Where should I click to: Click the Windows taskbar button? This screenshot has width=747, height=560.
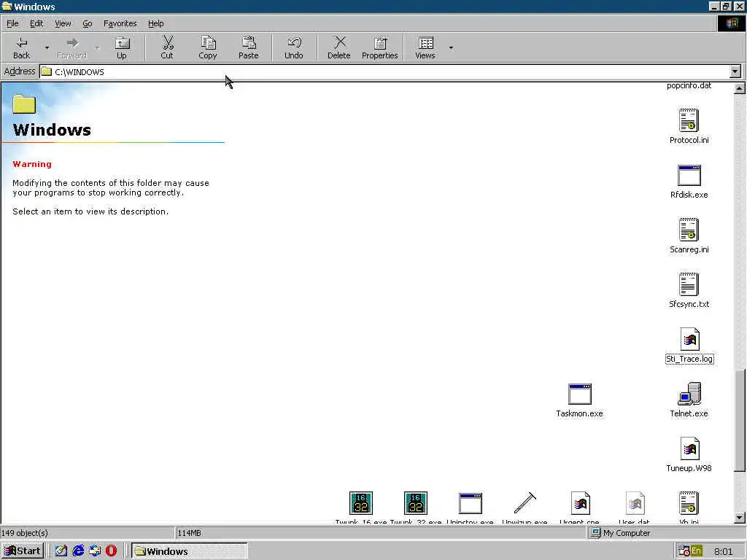pyautogui.click(x=189, y=551)
